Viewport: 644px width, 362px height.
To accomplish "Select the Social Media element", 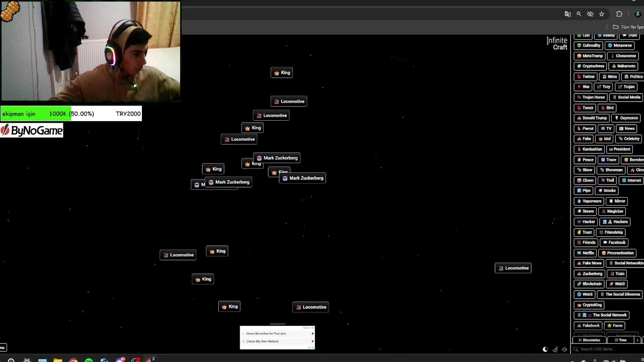I will click(x=626, y=97).
